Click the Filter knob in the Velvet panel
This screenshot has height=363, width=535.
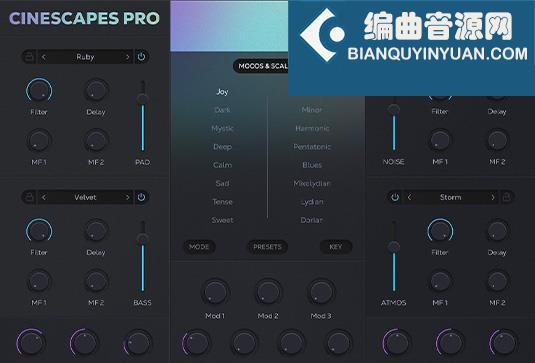coord(39,231)
